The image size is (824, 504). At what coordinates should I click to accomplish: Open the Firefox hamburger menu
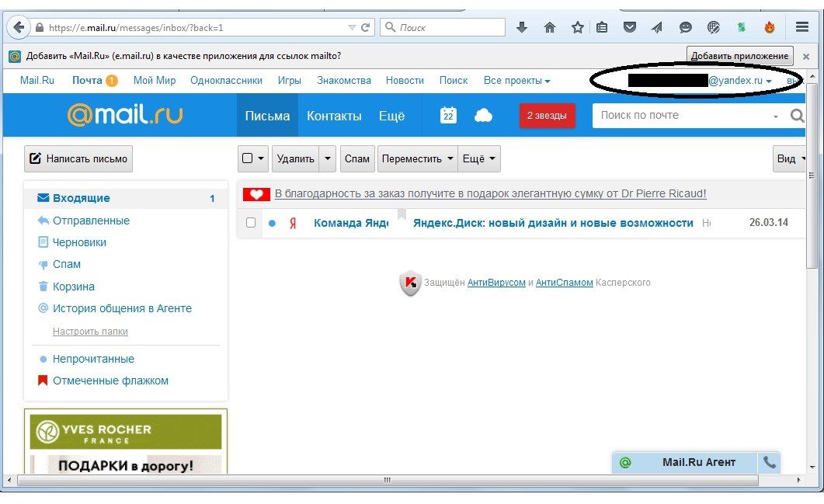(x=802, y=27)
